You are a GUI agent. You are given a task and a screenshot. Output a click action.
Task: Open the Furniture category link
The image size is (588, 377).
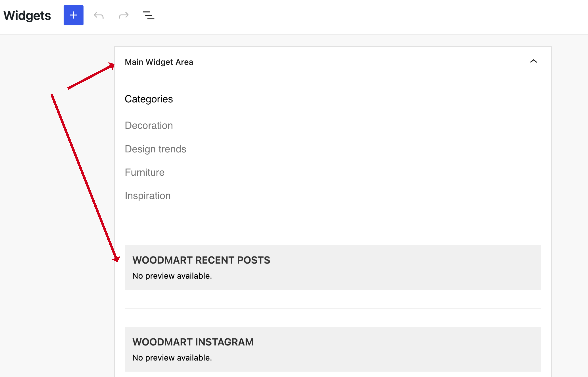[x=145, y=172]
